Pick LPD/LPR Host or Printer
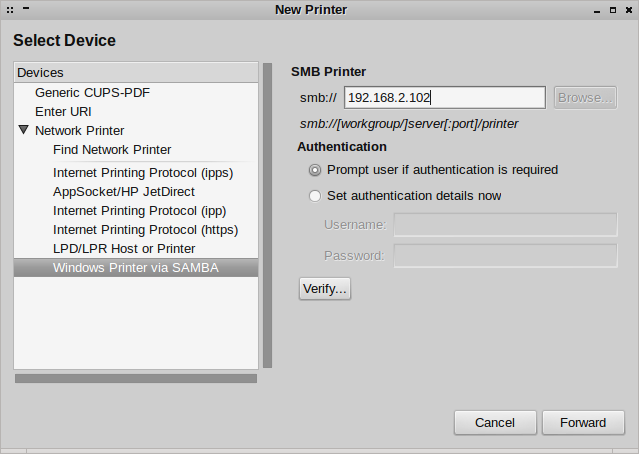 coord(124,248)
